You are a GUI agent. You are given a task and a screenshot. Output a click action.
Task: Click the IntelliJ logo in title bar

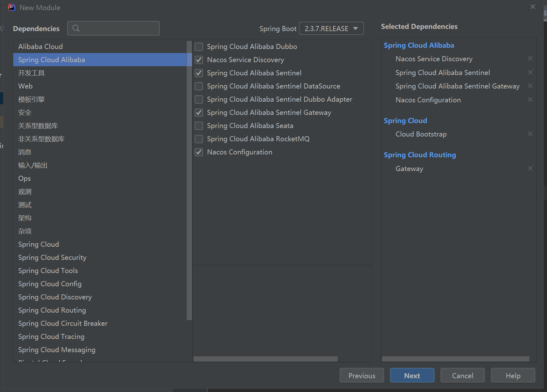point(11,7)
